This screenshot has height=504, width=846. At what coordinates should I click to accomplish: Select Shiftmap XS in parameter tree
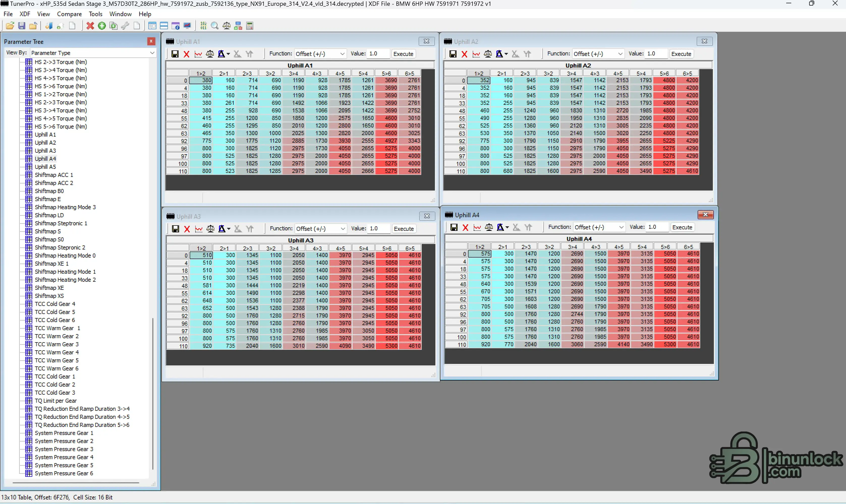49,296
